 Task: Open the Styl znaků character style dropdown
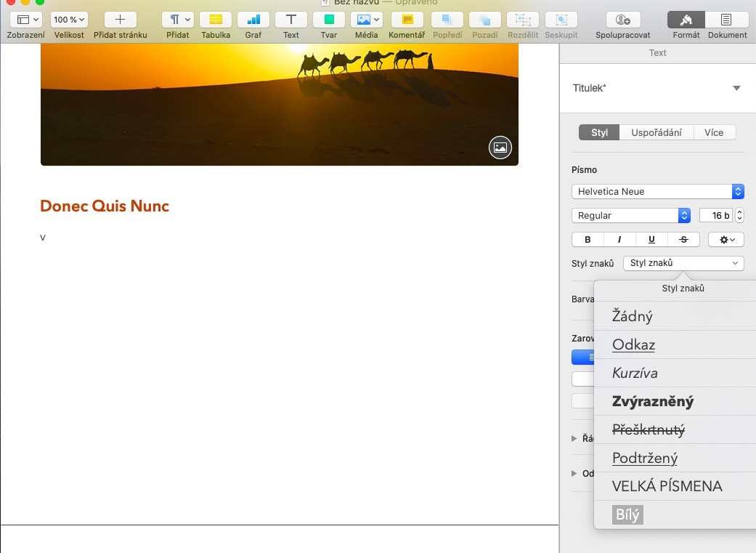click(x=683, y=263)
